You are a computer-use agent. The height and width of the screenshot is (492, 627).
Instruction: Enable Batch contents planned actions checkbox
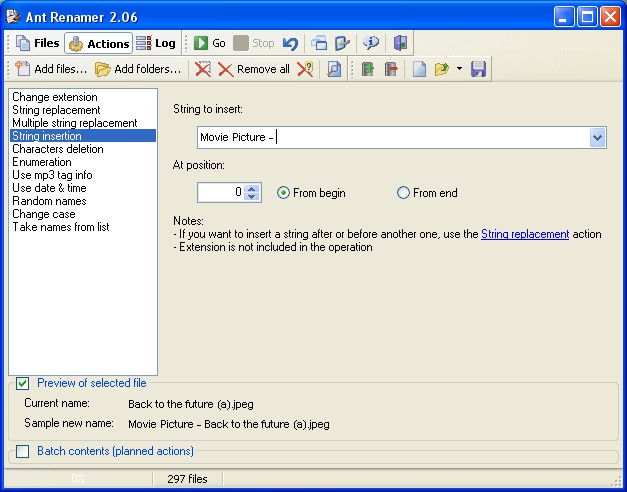pos(22,452)
